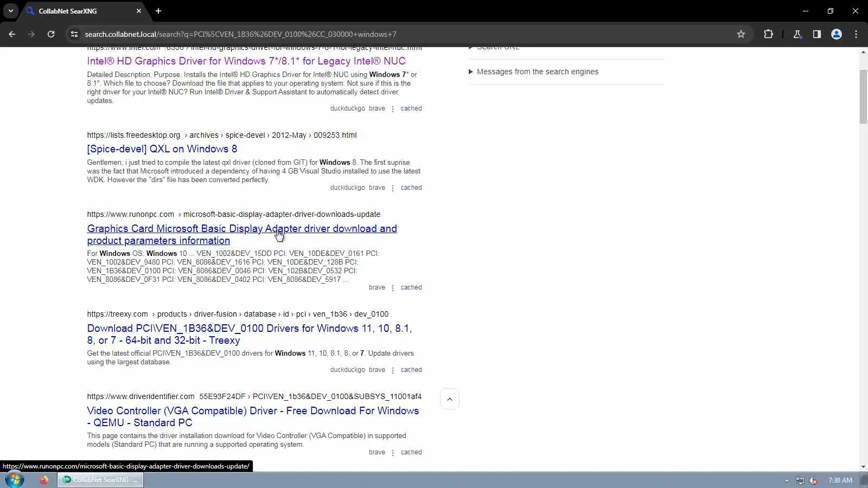
Task: Open more options dots for Intel result
Action: coord(393,109)
